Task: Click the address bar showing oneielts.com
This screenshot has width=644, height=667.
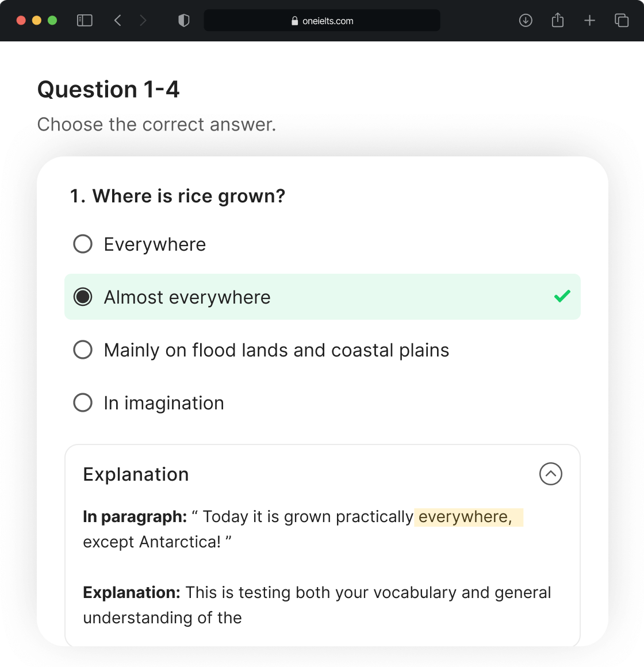Action: click(x=322, y=20)
